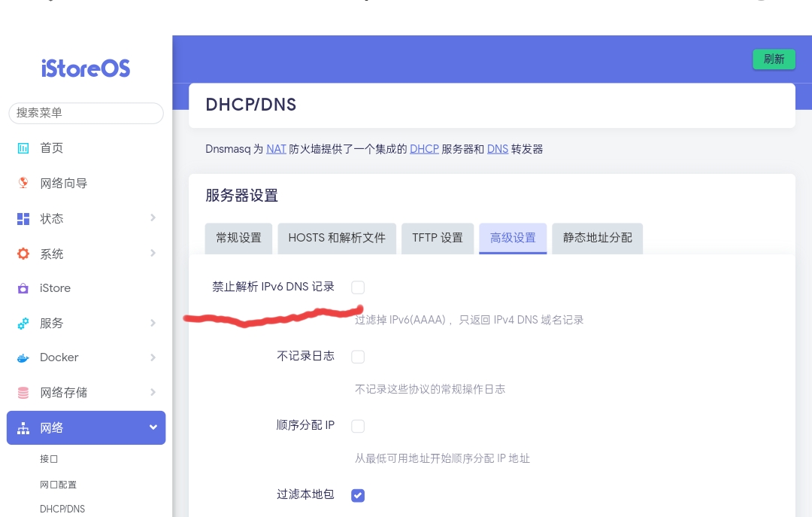The image size is (812, 517).
Task: Click the 搜索菜单 search field
Action: (86, 113)
